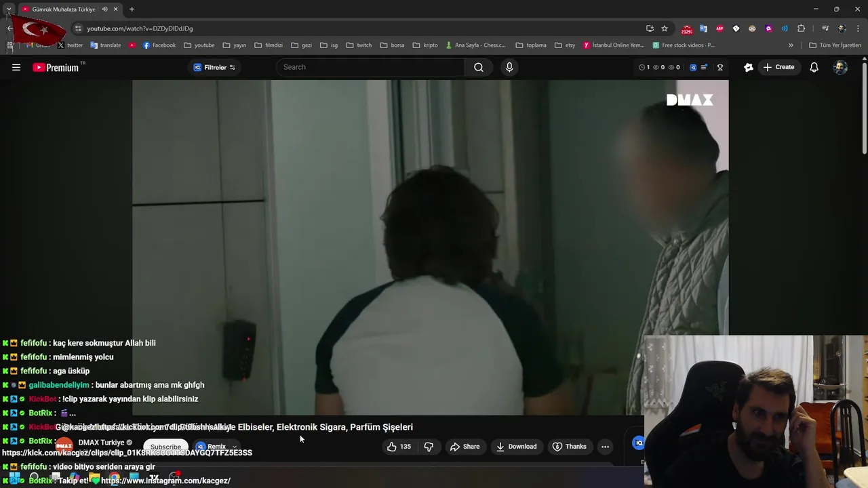Bookmark this page with star icon
Image resolution: width=868 pixels, height=488 pixels.
click(x=665, y=28)
